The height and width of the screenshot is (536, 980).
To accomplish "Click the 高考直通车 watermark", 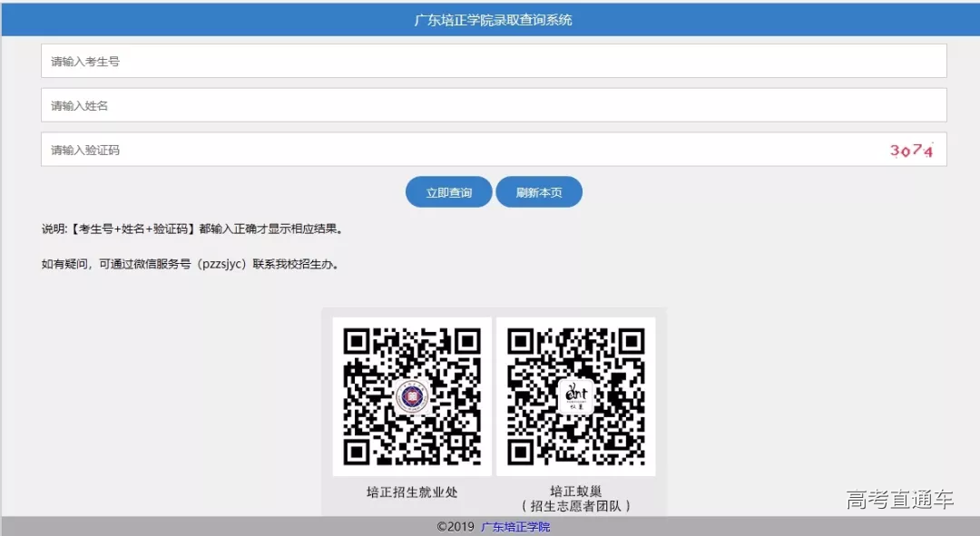I will tap(899, 500).
